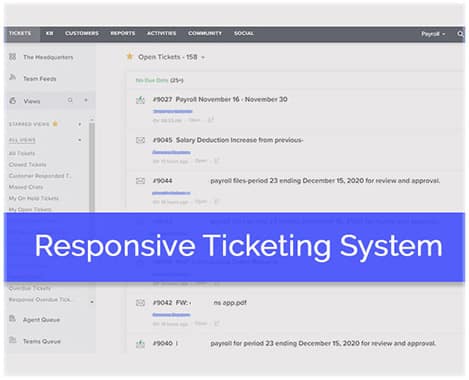Click the Team Feeds icon
This screenshot has height=380, width=469.
click(x=13, y=77)
